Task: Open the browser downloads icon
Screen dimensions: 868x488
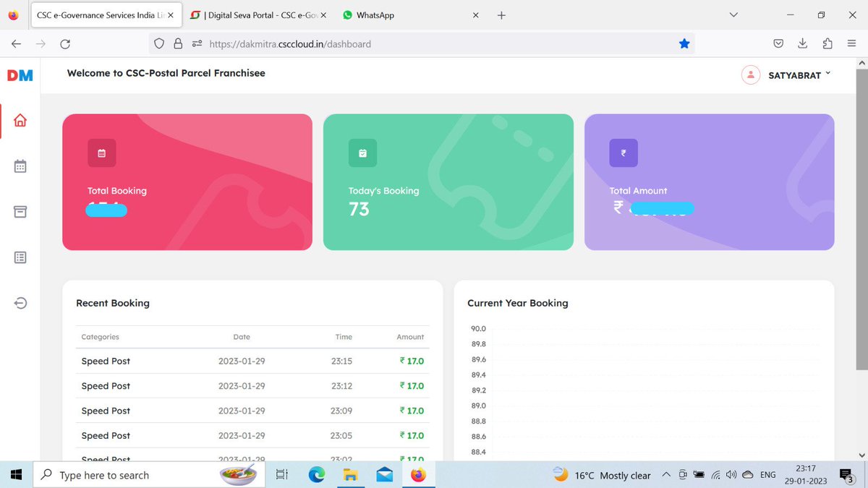Action: coord(803,44)
